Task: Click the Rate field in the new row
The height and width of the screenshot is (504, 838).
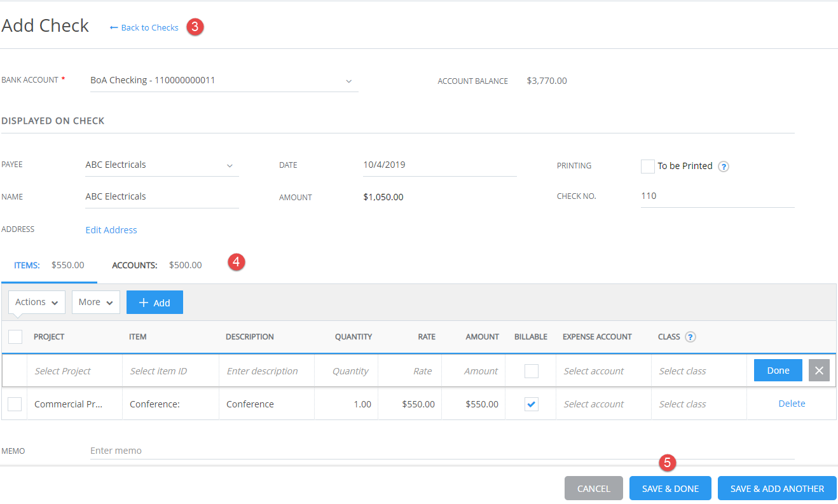Action: 409,371
